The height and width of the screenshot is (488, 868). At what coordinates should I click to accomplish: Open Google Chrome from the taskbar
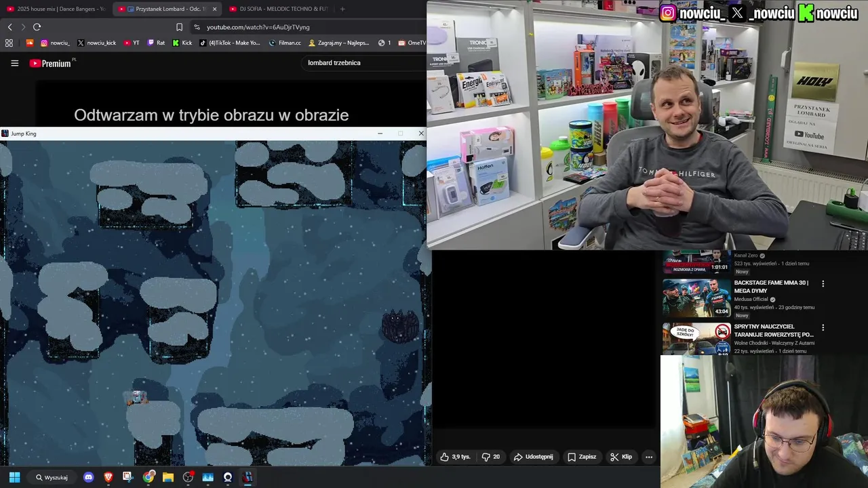(x=148, y=477)
